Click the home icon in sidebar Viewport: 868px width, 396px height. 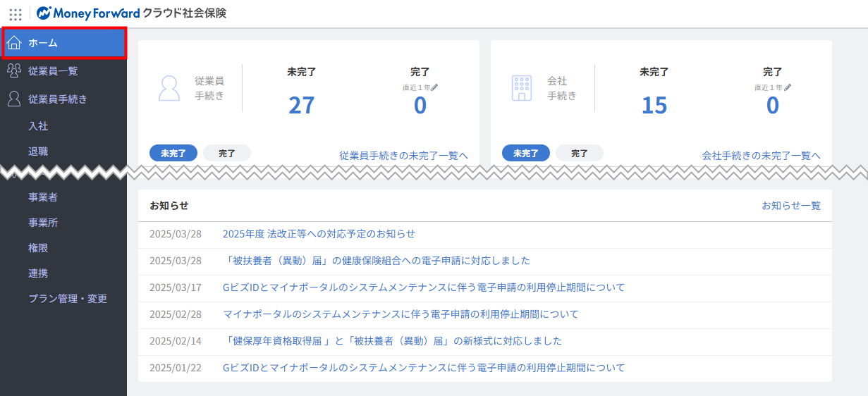pyautogui.click(x=13, y=43)
